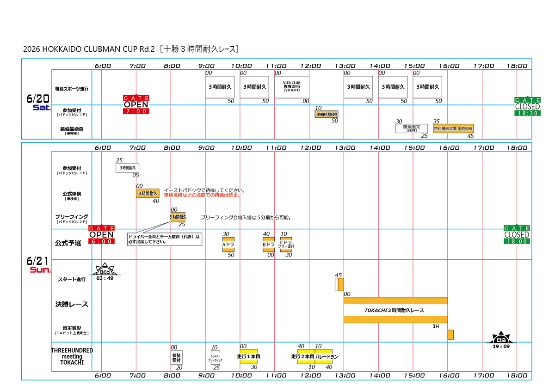Screen dimensions: 555x392
Task: Select the 参加受付 row label in 6/20 section
Action: 71,111
